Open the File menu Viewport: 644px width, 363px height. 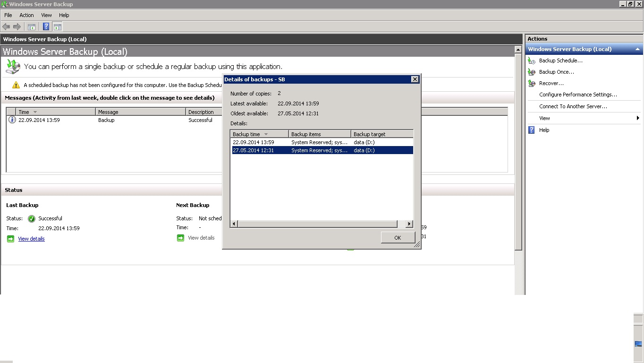click(x=8, y=15)
